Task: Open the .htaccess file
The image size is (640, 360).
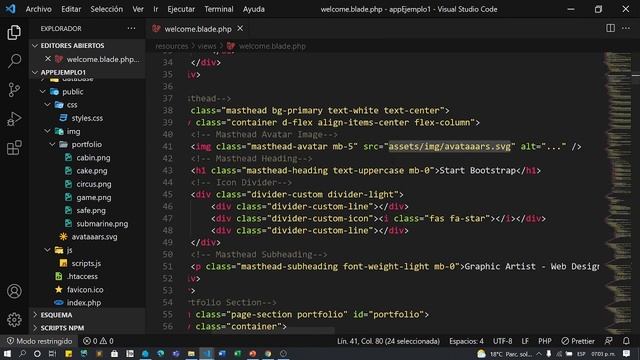Action: 82,276
